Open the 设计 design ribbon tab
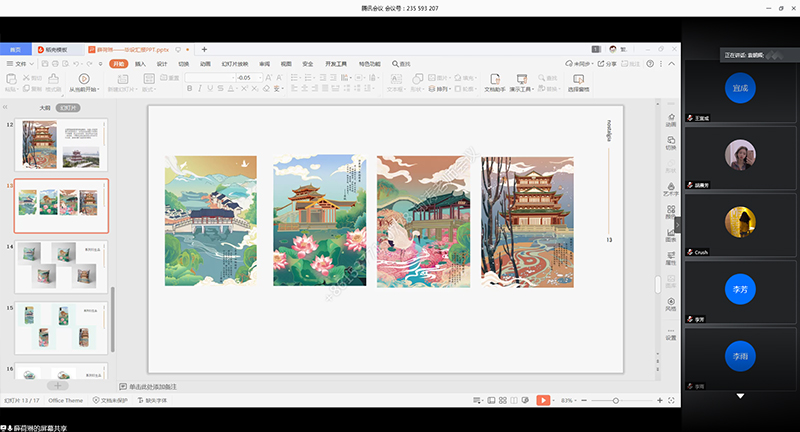This screenshot has width=800, height=432. [162, 63]
